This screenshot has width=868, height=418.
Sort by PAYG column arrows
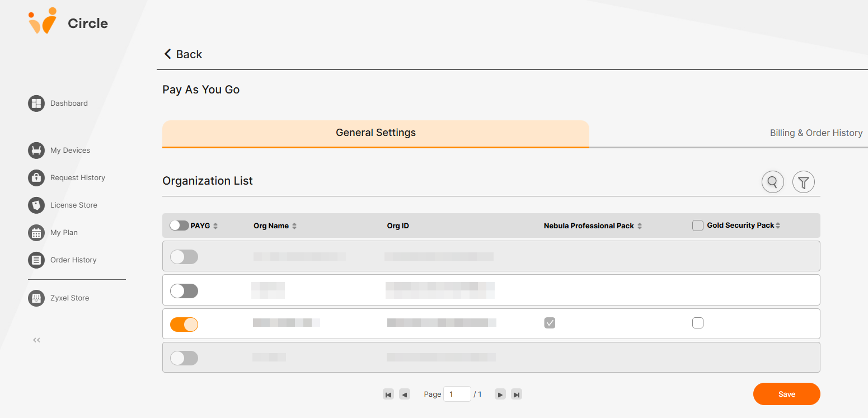[x=215, y=226]
